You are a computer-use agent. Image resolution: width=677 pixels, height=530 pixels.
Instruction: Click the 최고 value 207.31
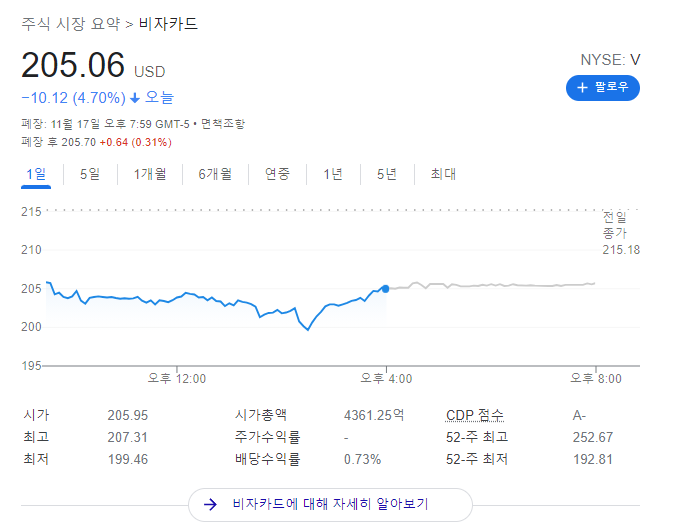(x=128, y=437)
